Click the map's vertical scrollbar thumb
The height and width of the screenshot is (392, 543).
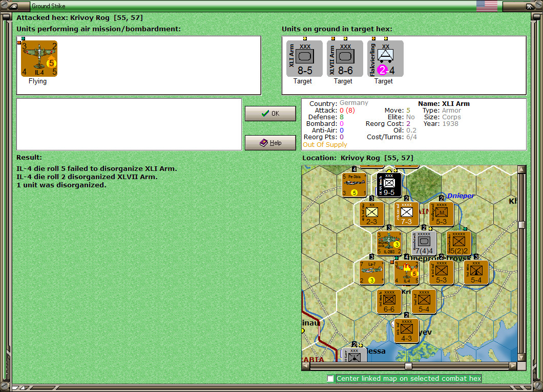point(521,225)
